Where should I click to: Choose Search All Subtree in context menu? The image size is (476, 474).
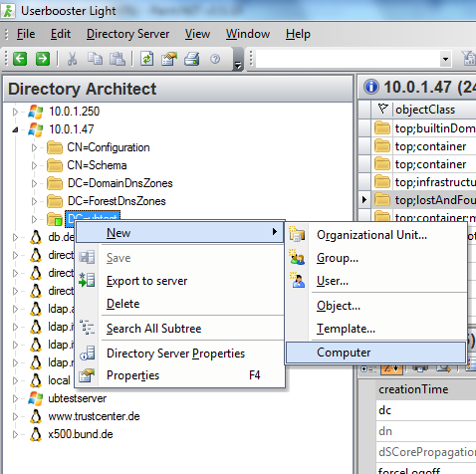click(x=179, y=329)
